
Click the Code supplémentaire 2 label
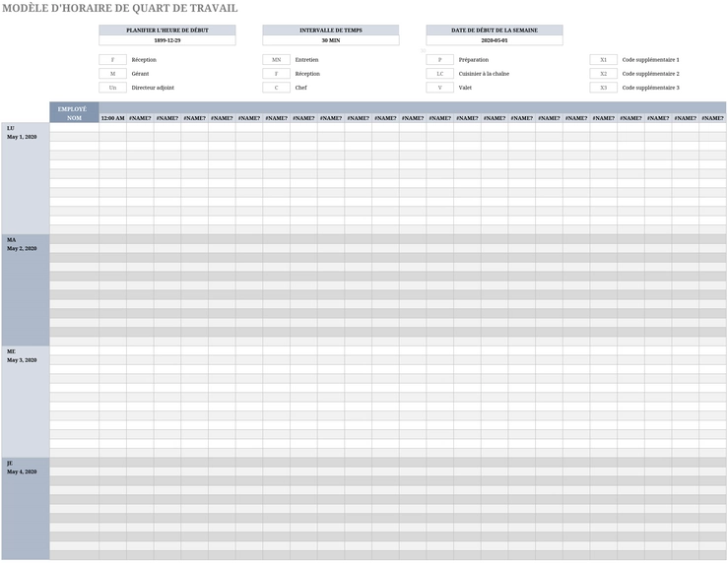(x=650, y=74)
